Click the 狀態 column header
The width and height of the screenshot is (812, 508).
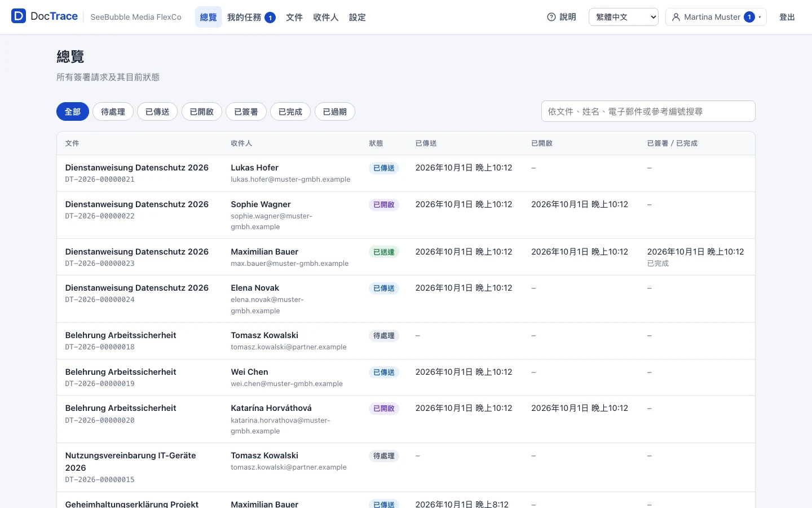[376, 143]
